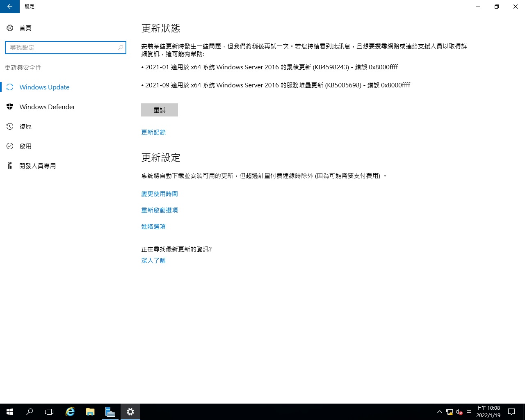
Task: Click the Settings gear taskbar icon
Action: [130, 412]
